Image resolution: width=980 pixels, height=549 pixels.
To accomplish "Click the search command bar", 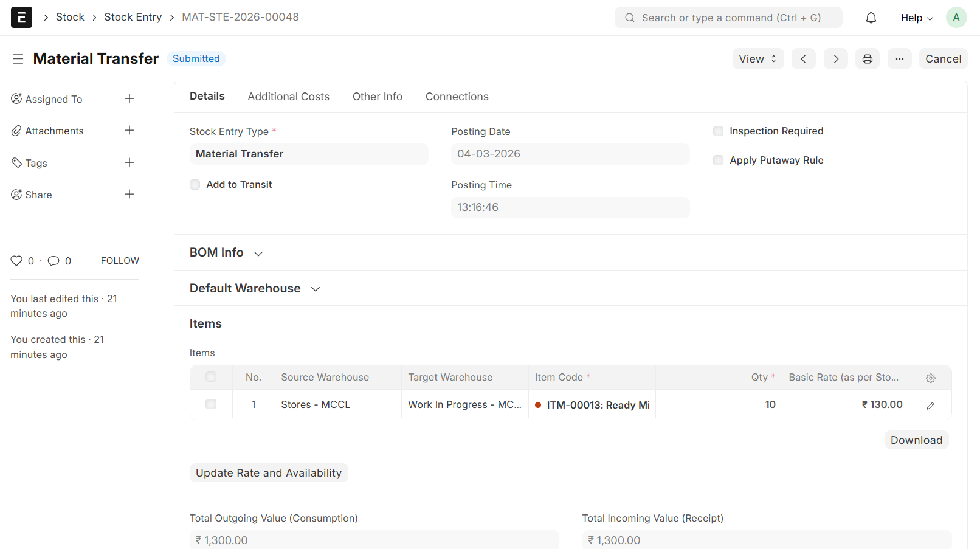I will tap(728, 18).
